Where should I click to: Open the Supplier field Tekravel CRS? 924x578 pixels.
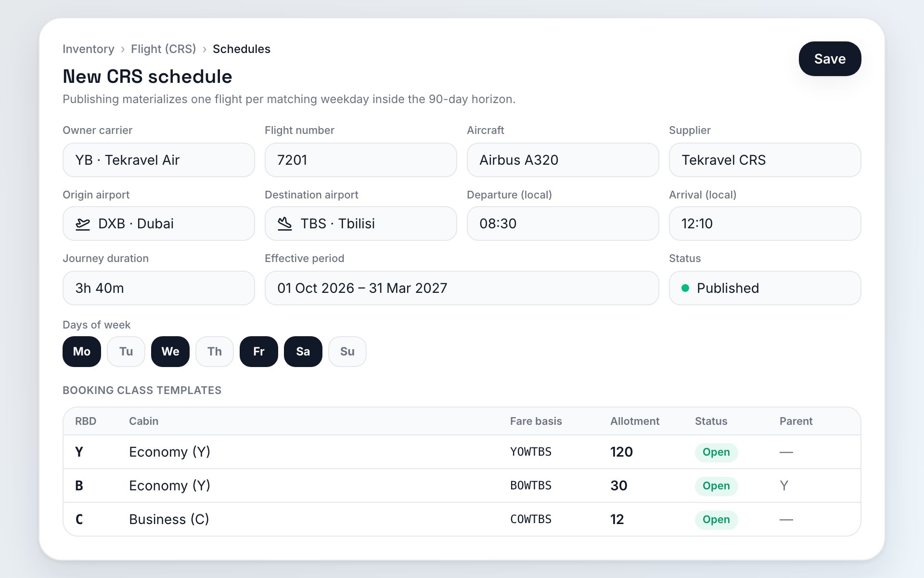click(765, 160)
